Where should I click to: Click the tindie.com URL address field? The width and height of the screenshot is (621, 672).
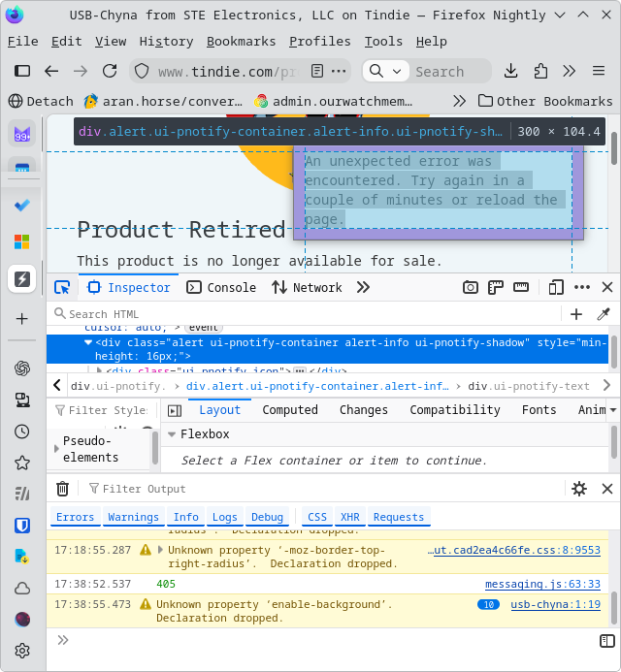[x=227, y=72]
